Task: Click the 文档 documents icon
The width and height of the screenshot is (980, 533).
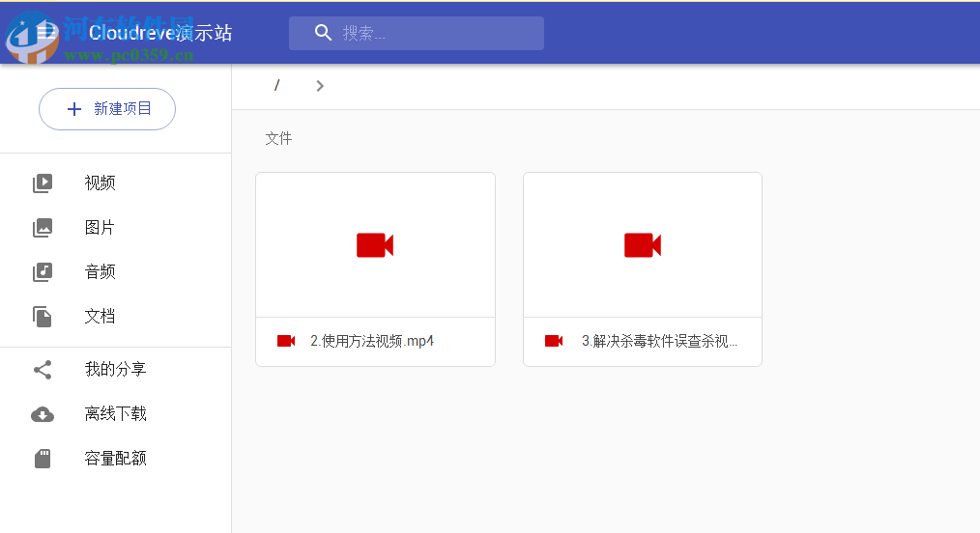Action: (43, 317)
